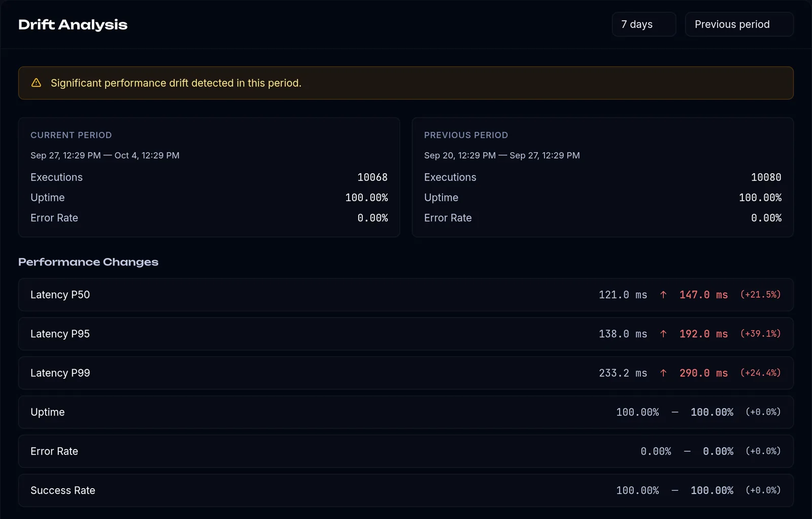Click the Success Rate row label
812x519 pixels.
[x=63, y=491]
